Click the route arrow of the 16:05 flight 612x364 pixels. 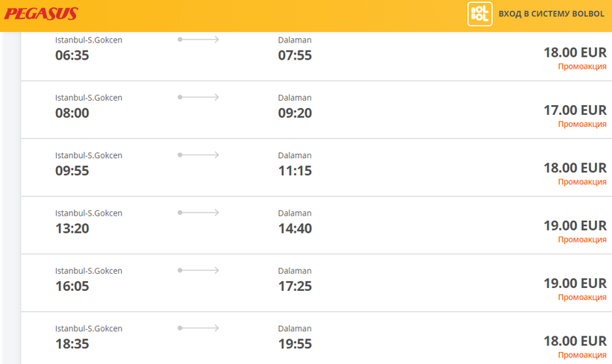click(x=199, y=270)
